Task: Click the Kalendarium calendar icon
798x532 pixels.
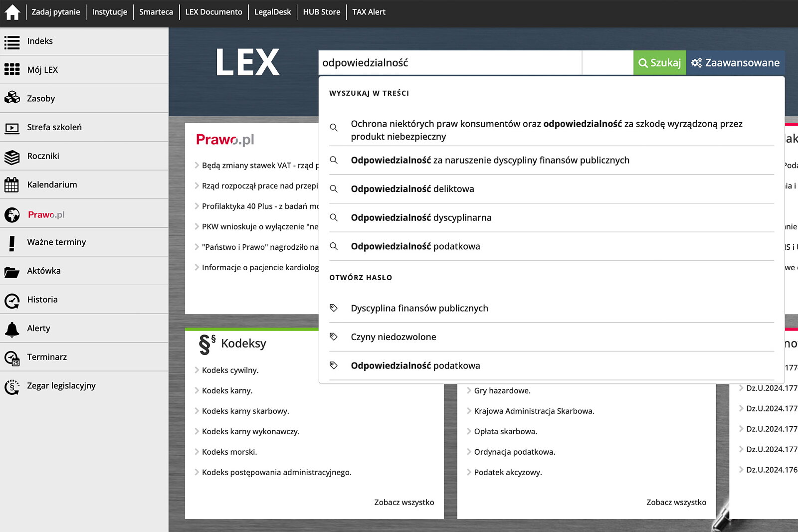Action: pos(12,185)
